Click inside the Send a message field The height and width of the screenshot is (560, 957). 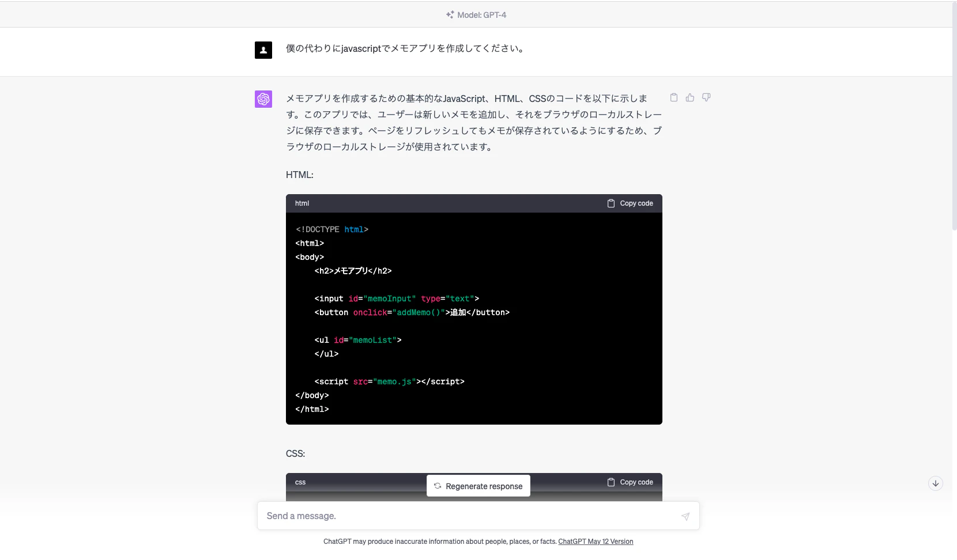coord(404,516)
